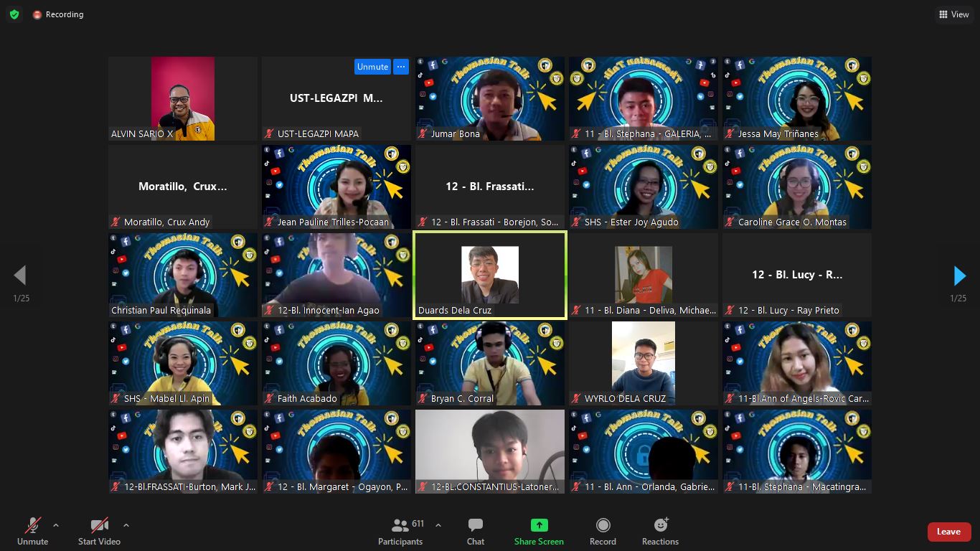The height and width of the screenshot is (551, 980).
Task: Click the Record button
Action: [603, 532]
